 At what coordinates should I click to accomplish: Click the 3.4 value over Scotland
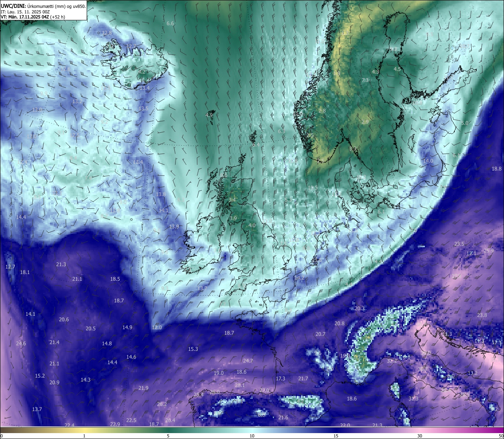232,200
